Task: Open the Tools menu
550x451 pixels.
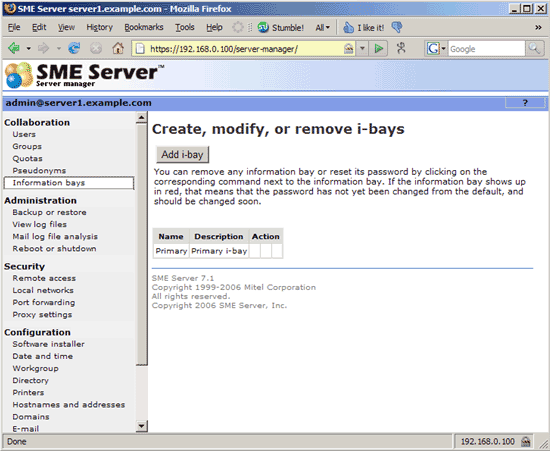Action: tap(185, 27)
